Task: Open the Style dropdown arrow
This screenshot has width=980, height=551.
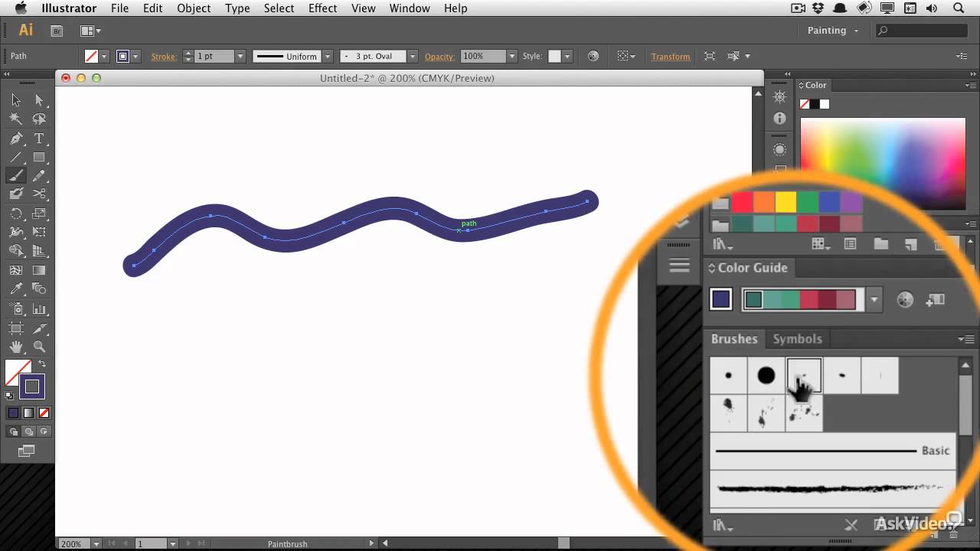Action: [567, 57]
